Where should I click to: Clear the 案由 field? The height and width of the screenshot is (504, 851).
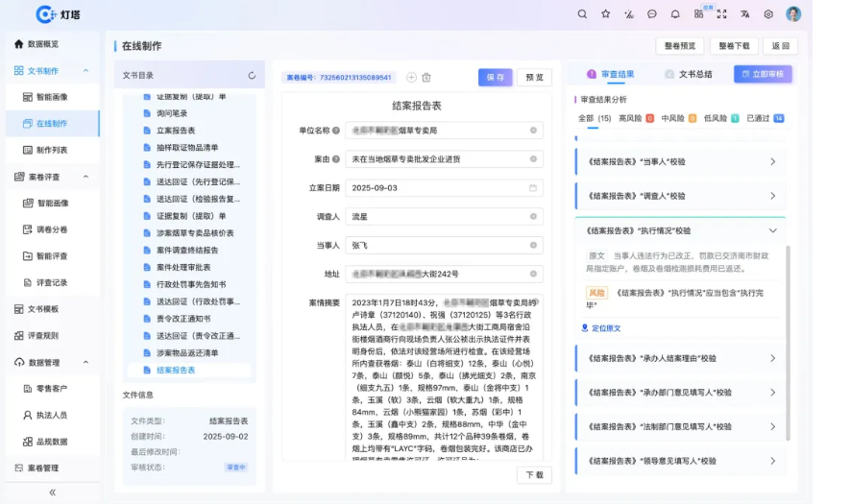(533, 159)
